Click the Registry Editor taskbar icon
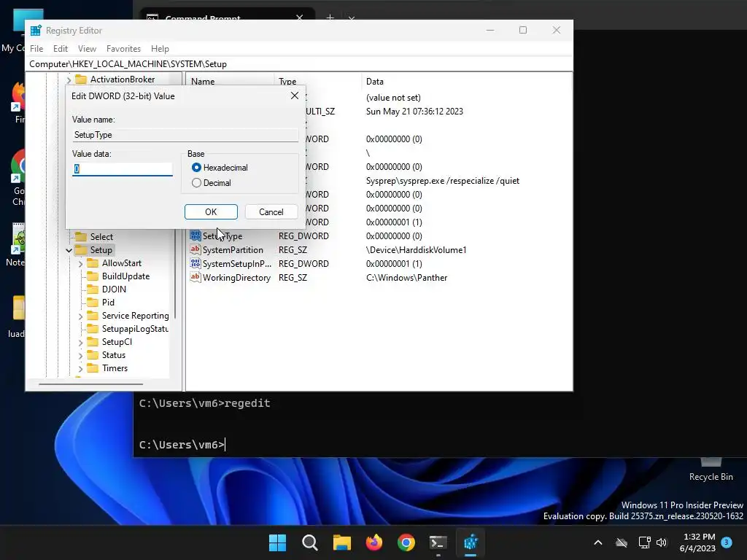The width and height of the screenshot is (747, 560). 471,542
